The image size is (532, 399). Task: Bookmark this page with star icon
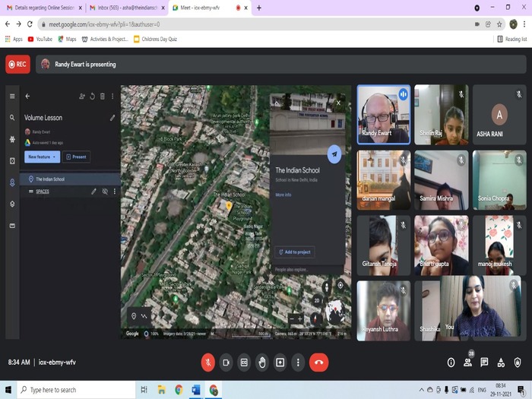499,24
